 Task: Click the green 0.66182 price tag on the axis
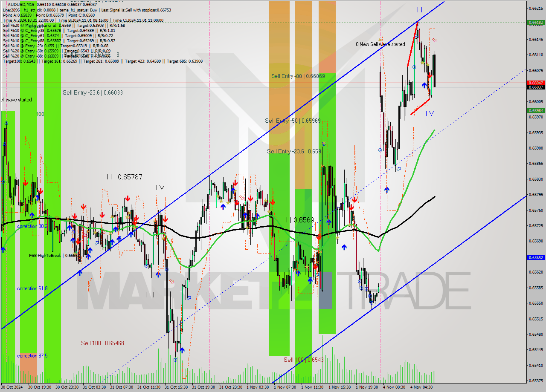coord(536,22)
